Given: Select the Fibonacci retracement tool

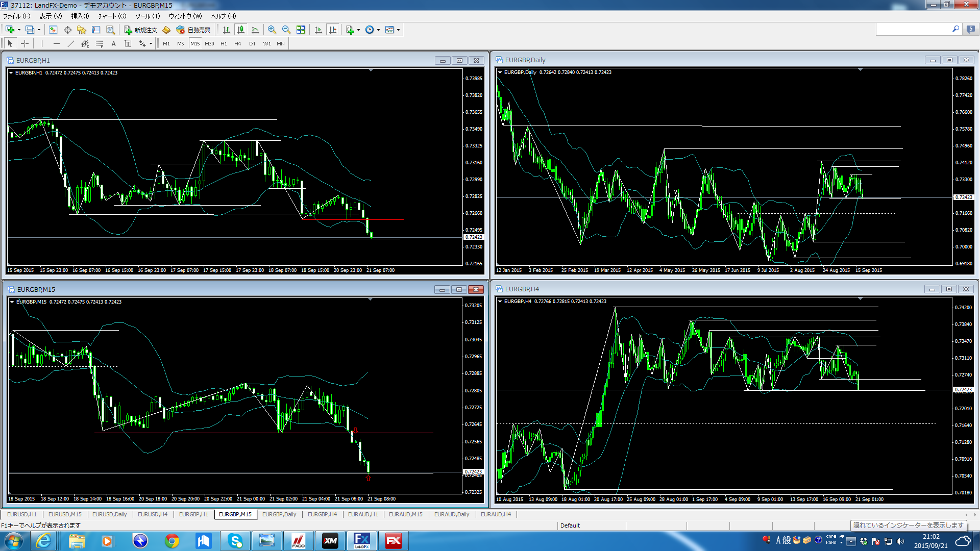Looking at the screenshot, I should [100, 43].
